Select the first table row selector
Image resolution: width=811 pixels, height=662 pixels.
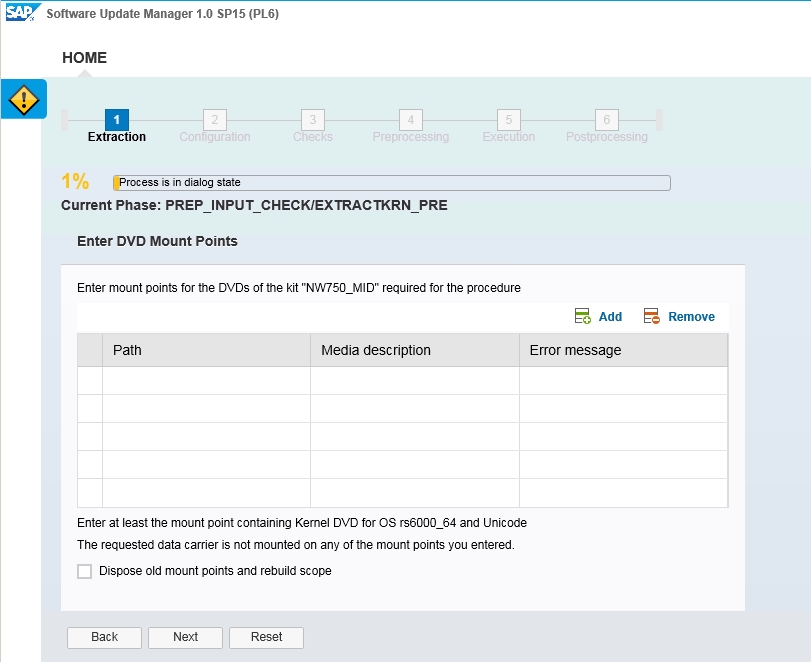90,381
